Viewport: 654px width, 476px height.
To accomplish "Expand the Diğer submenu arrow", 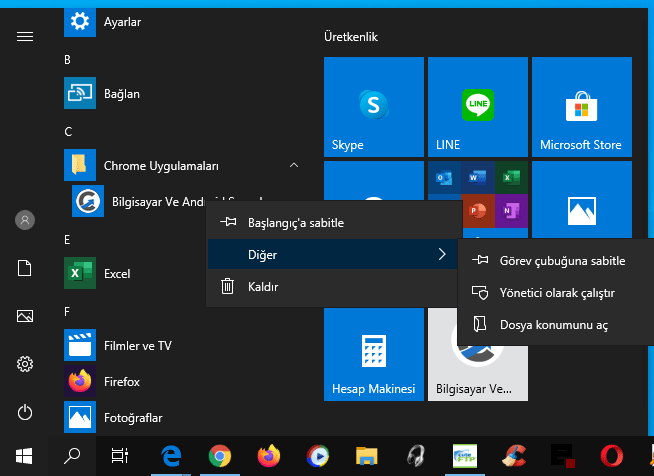I will click(x=442, y=254).
